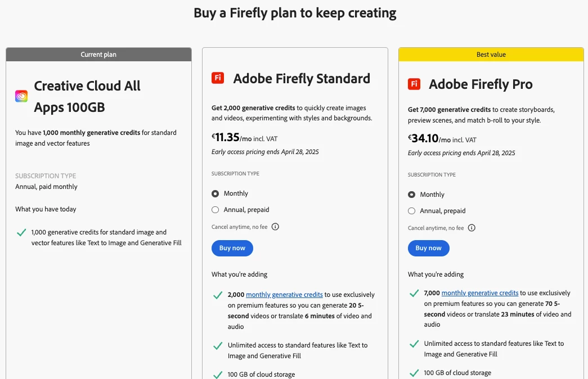Click the Pro plan 7,000 credits checkmark
The image size is (588, 379).
pos(414,293)
